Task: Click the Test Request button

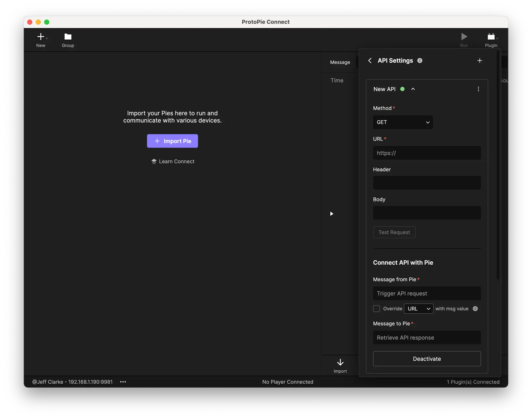Action: [x=394, y=232]
